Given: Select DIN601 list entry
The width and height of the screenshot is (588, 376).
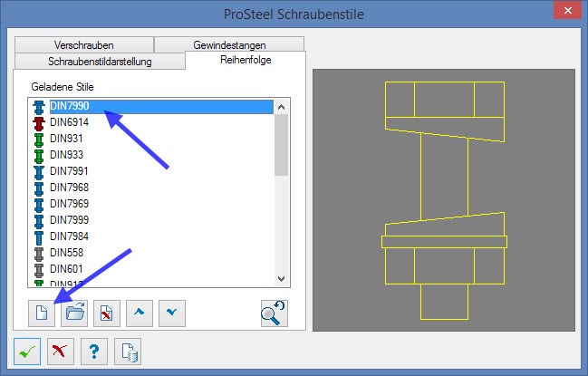Looking at the screenshot, I should coord(66,269).
